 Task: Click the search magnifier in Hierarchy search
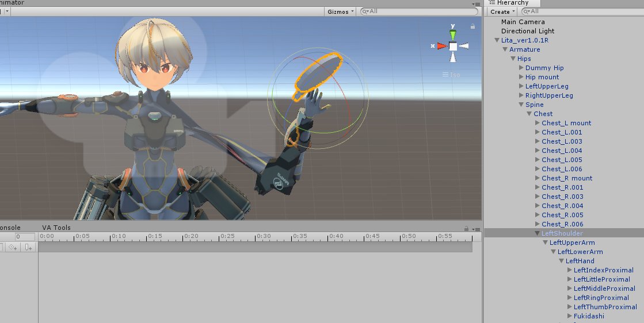click(526, 11)
